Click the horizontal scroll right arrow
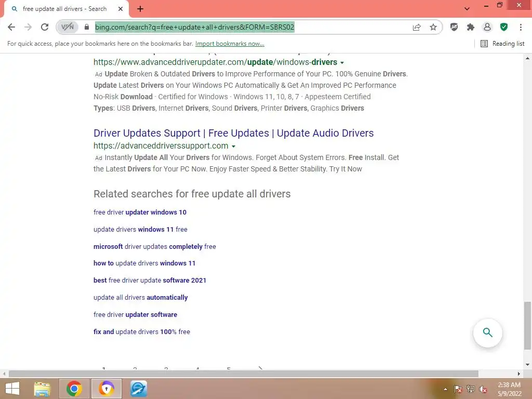This screenshot has width=532, height=399. point(519,374)
